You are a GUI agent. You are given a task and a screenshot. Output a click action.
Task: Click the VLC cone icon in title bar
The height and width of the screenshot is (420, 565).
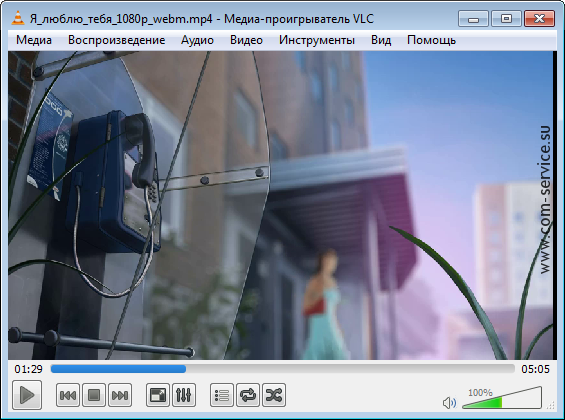click(x=17, y=18)
